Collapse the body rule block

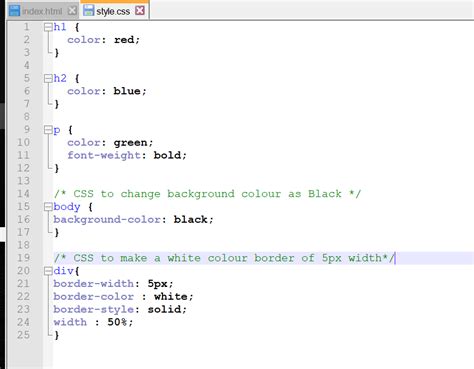click(48, 207)
